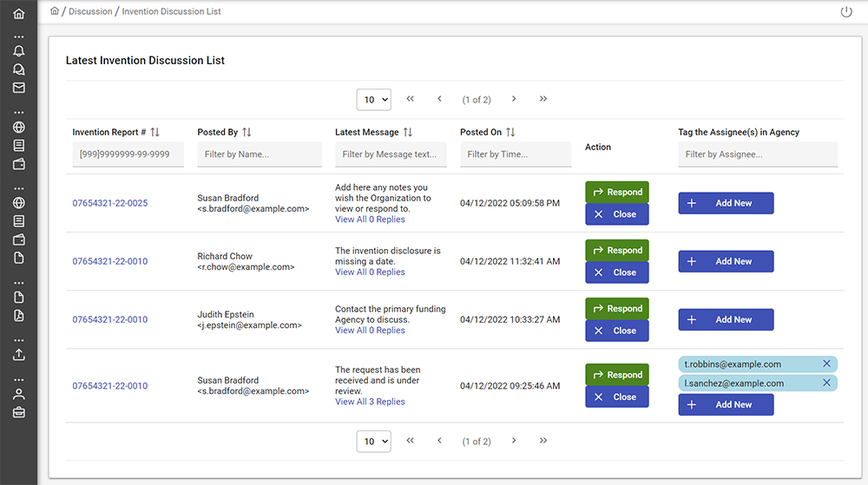The image size is (868, 485).
Task: Click the upload icon in the sidebar
Action: click(18, 354)
